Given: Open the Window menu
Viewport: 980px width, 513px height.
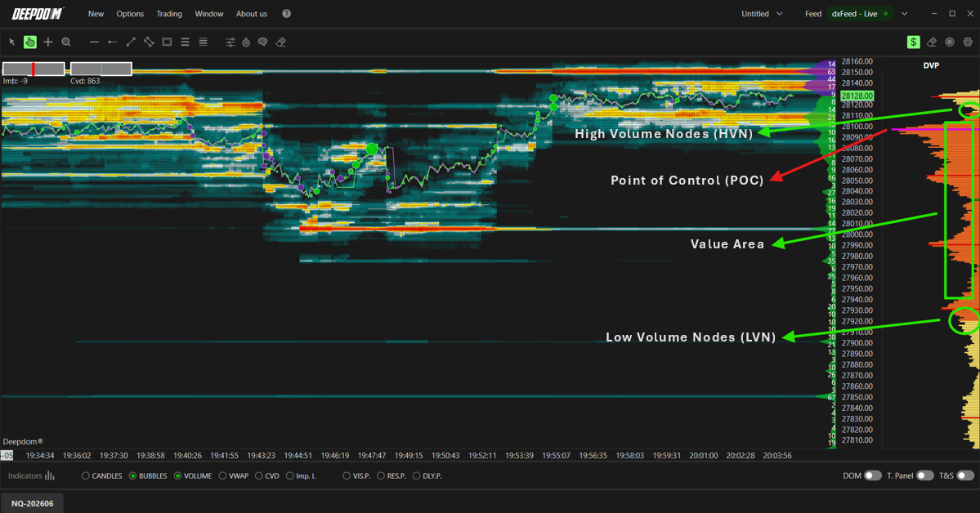Looking at the screenshot, I should [208, 14].
